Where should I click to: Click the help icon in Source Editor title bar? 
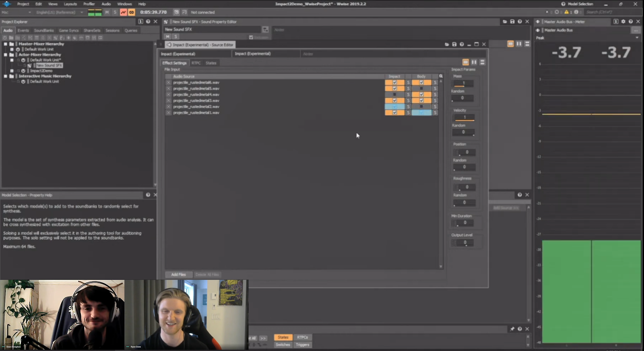tap(462, 44)
